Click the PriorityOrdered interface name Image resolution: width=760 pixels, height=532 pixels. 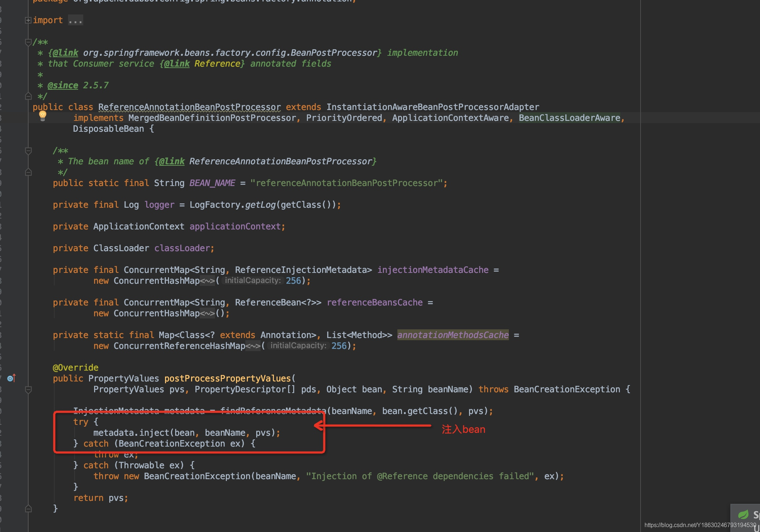pyautogui.click(x=344, y=118)
